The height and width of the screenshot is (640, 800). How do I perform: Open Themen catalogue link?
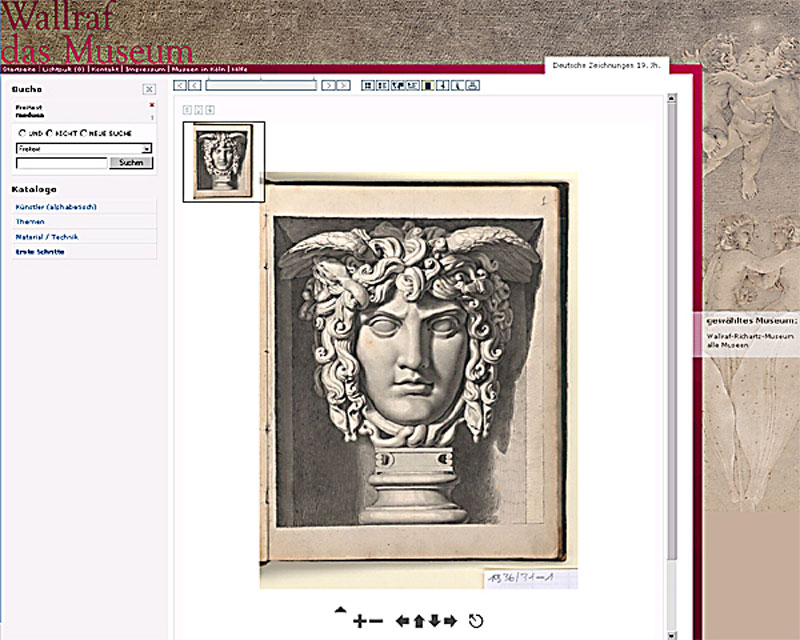30,221
